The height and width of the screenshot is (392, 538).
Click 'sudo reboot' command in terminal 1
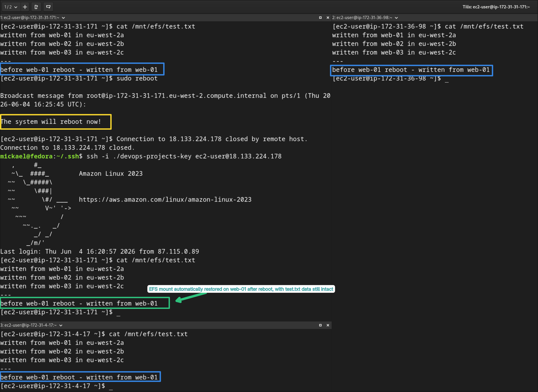point(137,78)
